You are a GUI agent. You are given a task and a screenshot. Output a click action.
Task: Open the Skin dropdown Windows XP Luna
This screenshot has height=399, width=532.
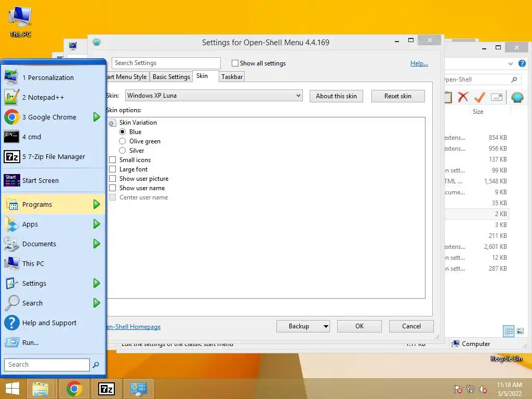coord(214,96)
